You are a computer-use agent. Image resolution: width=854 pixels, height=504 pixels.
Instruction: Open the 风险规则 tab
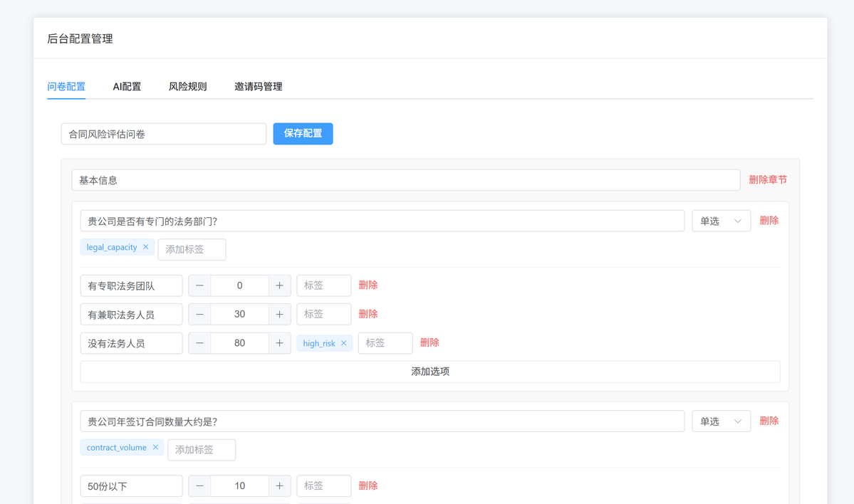(188, 87)
